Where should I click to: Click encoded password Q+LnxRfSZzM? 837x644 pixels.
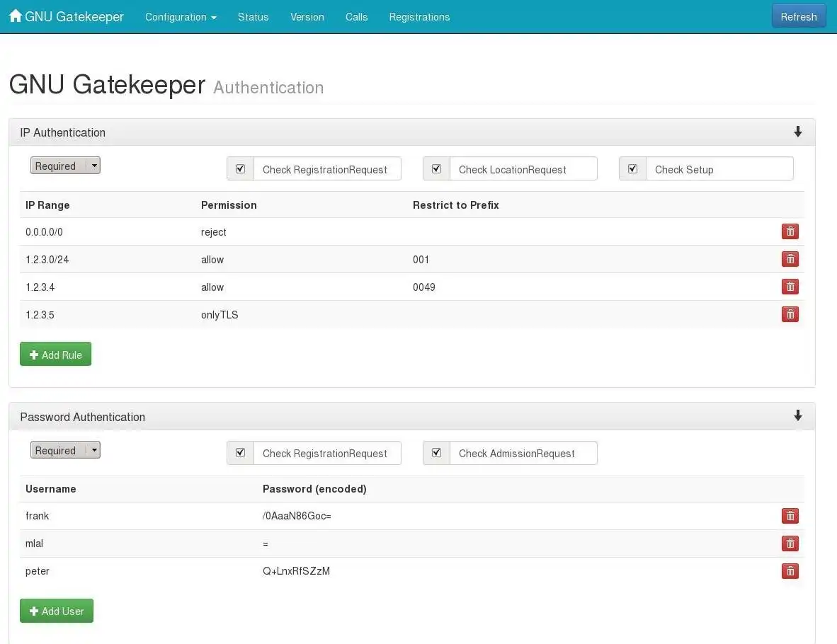pos(296,571)
